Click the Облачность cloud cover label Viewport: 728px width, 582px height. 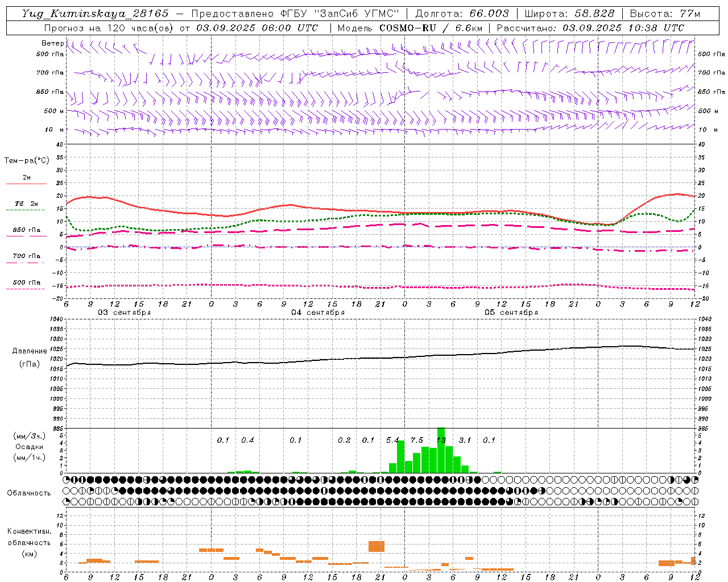pyautogui.click(x=29, y=493)
